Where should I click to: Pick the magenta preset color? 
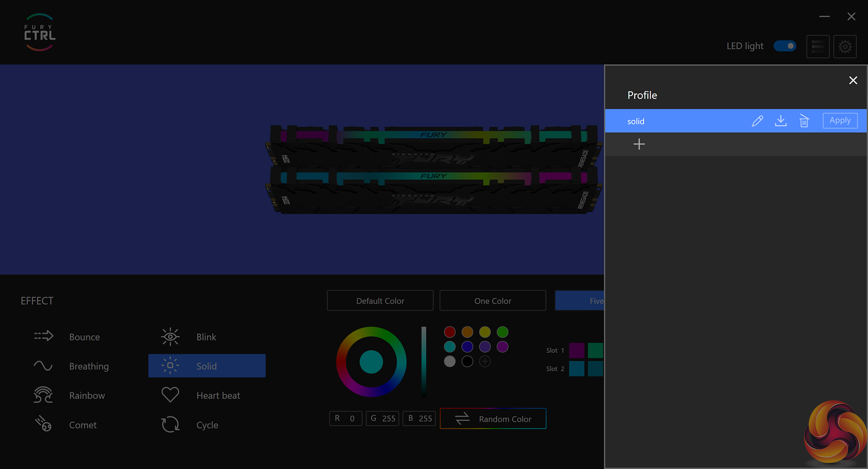[x=502, y=347]
